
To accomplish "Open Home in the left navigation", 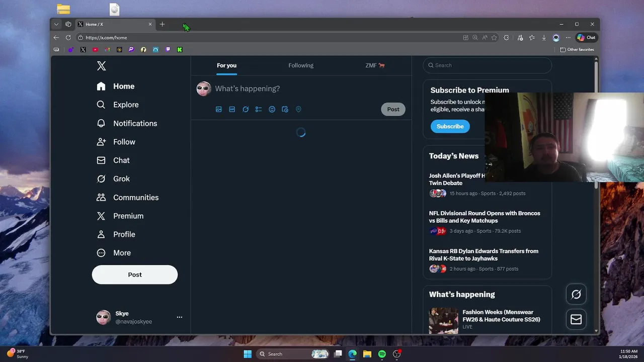I will click(x=116, y=86).
